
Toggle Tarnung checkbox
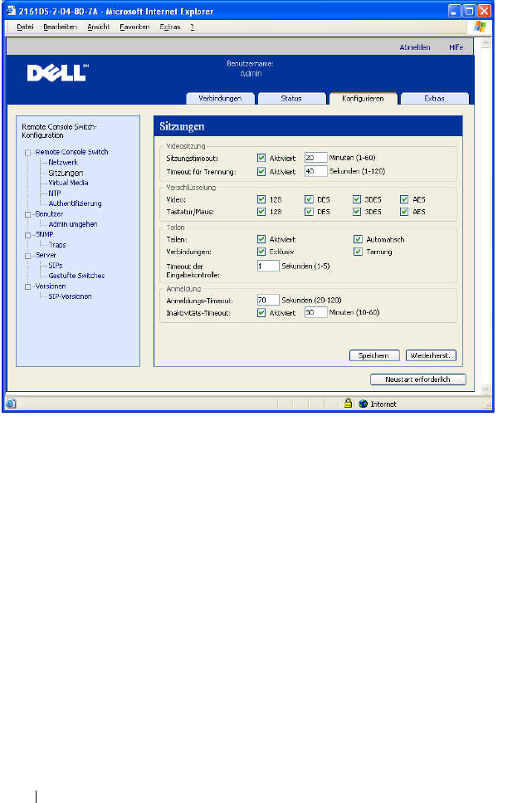click(x=358, y=252)
